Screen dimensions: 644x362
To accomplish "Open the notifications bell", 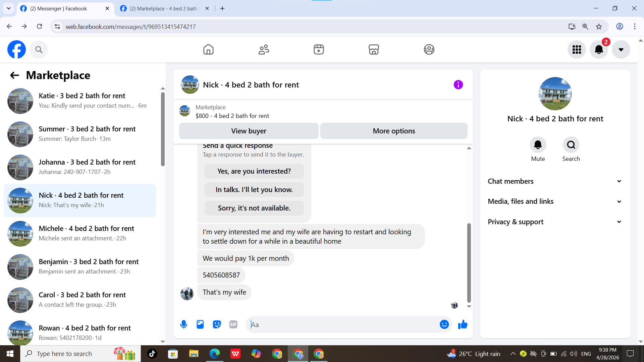I will pyautogui.click(x=599, y=50).
